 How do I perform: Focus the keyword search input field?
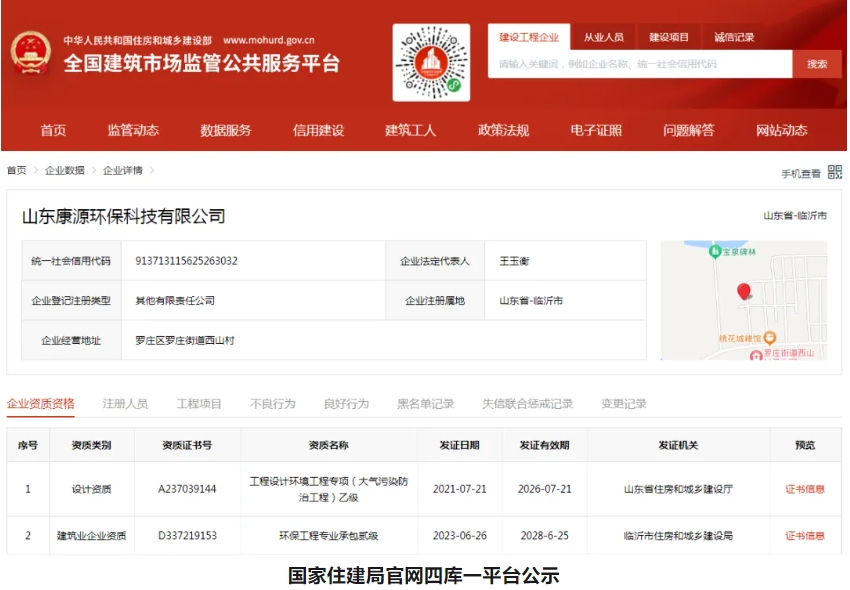pos(640,64)
